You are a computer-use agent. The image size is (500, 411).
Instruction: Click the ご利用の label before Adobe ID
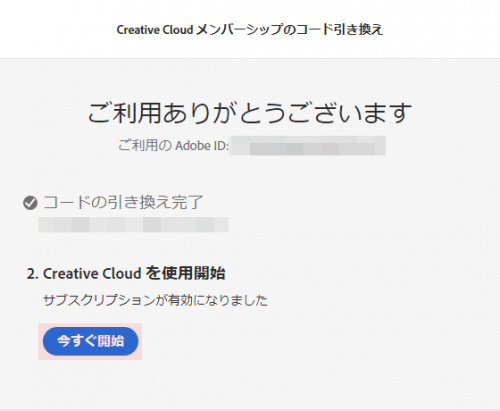coord(145,145)
